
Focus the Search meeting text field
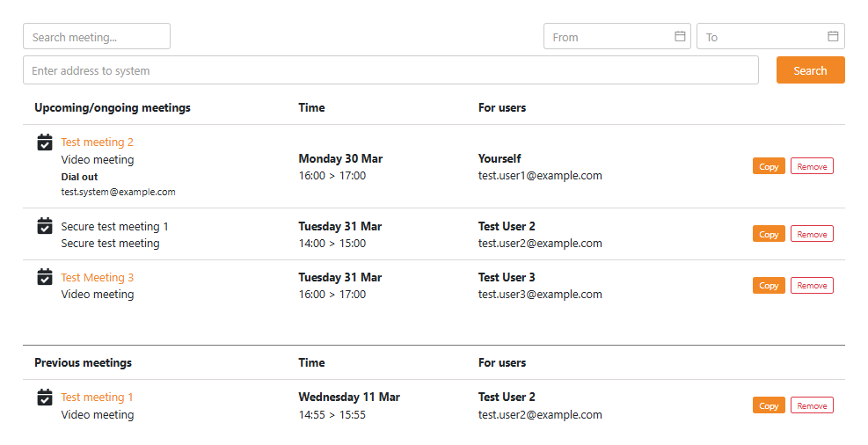coord(96,37)
